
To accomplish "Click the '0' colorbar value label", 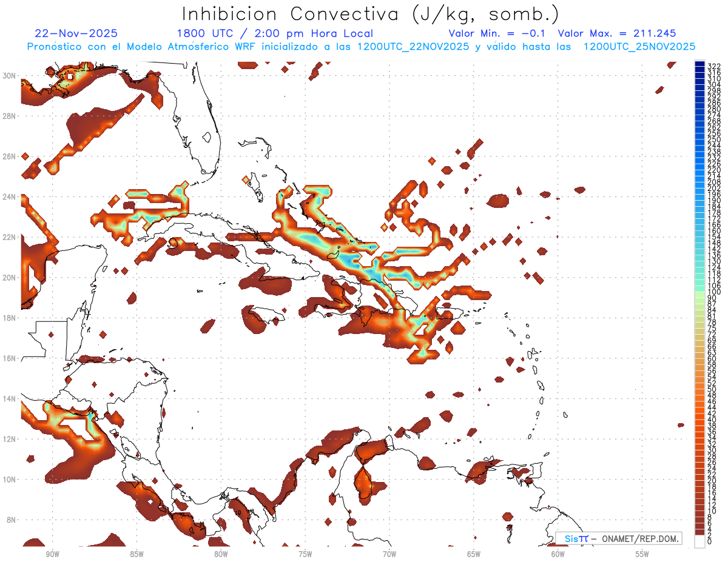I will click(710, 542).
